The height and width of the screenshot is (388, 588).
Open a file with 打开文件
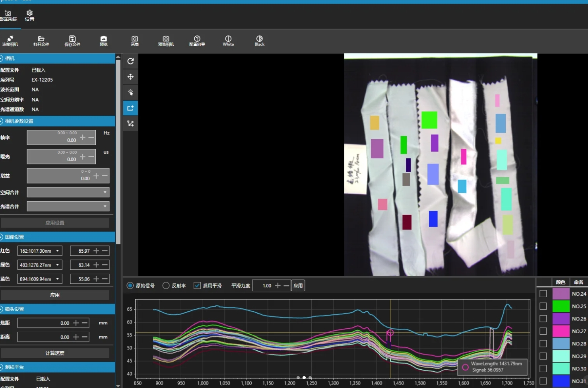41,41
